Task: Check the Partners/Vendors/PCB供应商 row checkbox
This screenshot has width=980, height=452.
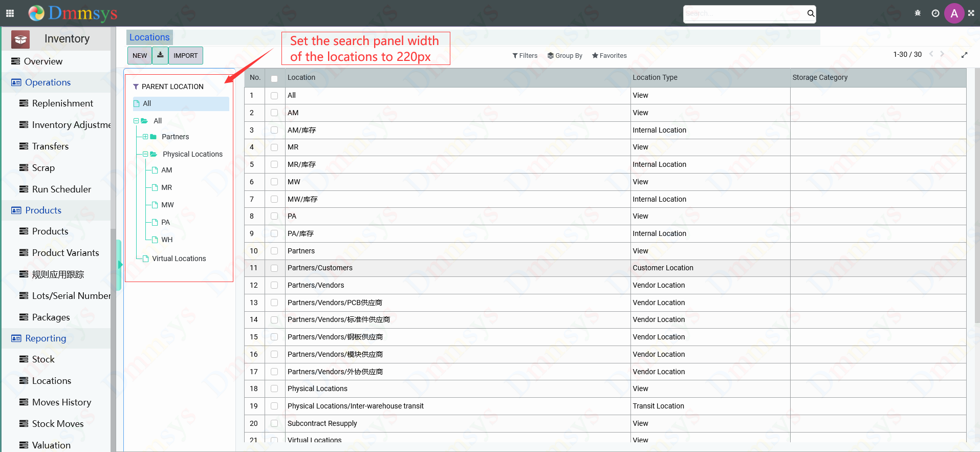Action: [274, 303]
